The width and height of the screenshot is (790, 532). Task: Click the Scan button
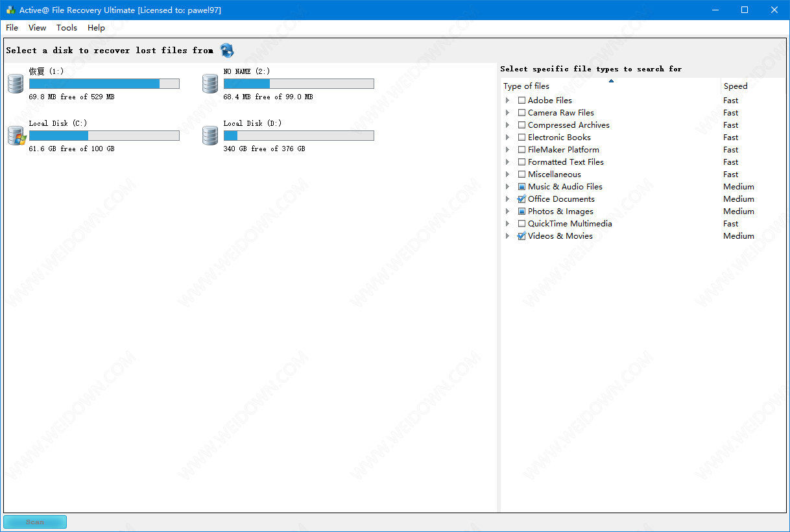pos(35,522)
